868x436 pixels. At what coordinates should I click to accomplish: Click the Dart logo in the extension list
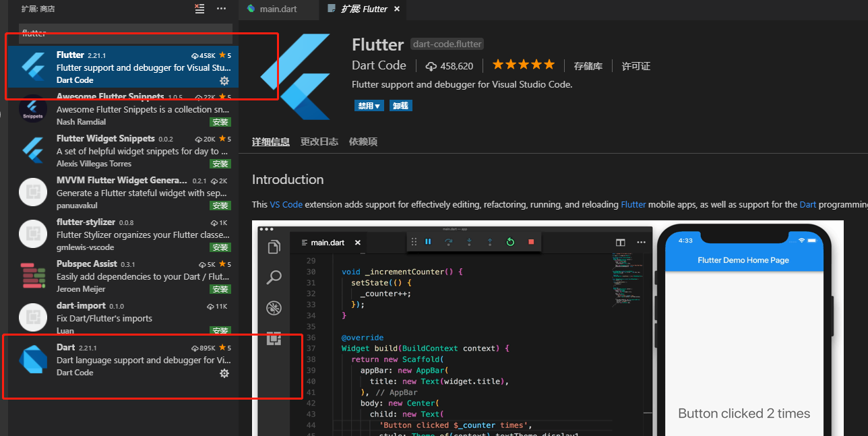[x=33, y=360]
